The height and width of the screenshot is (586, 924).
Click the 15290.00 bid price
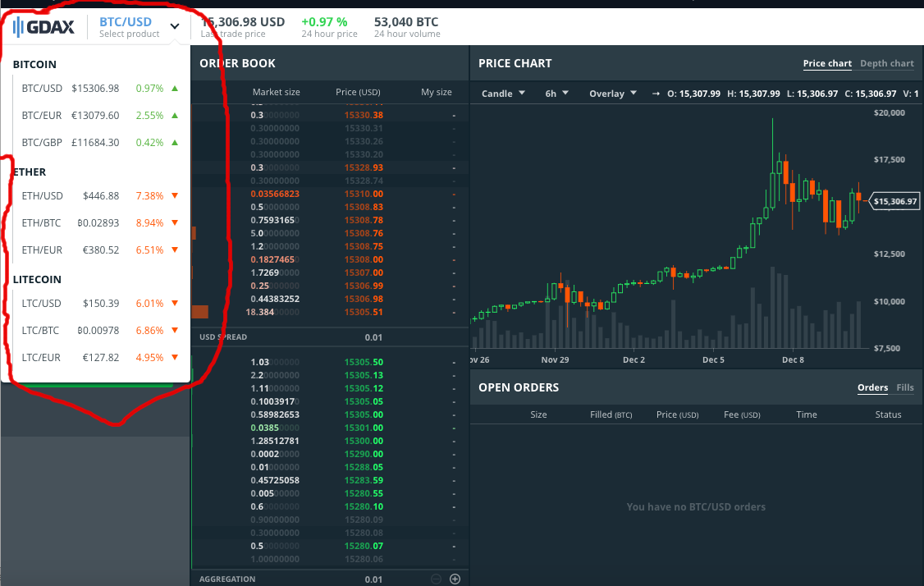coord(364,454)
